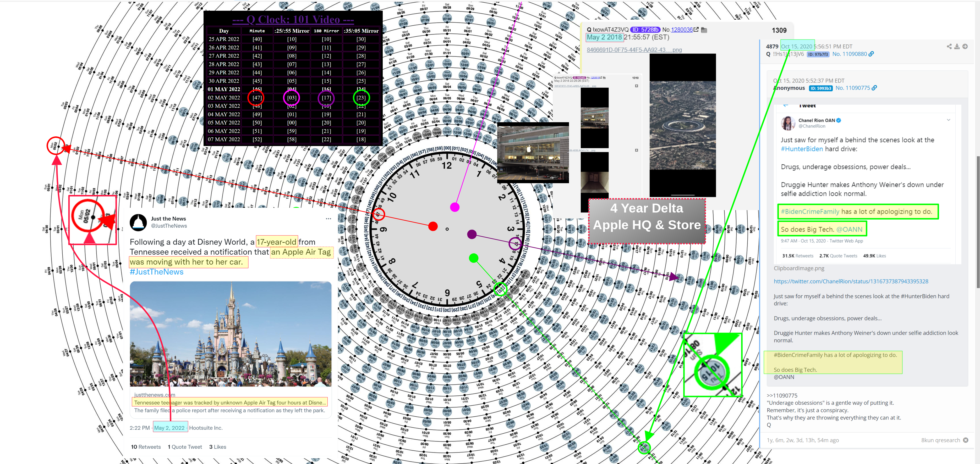The image size is (980, 464).
Task: Click the #BidenCrimeFamily hashtag in the tweet
Action: tap(809, 211)
